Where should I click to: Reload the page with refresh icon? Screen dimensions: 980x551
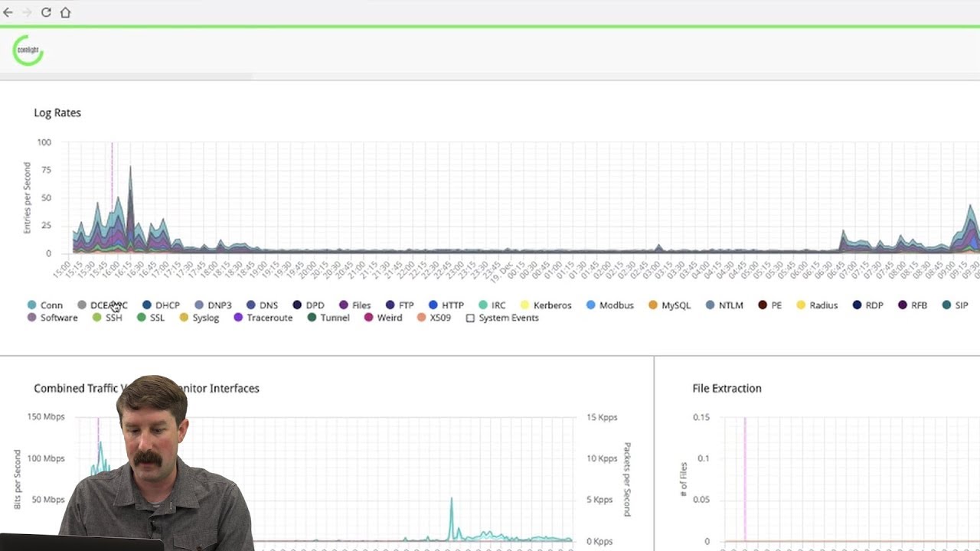46,12
